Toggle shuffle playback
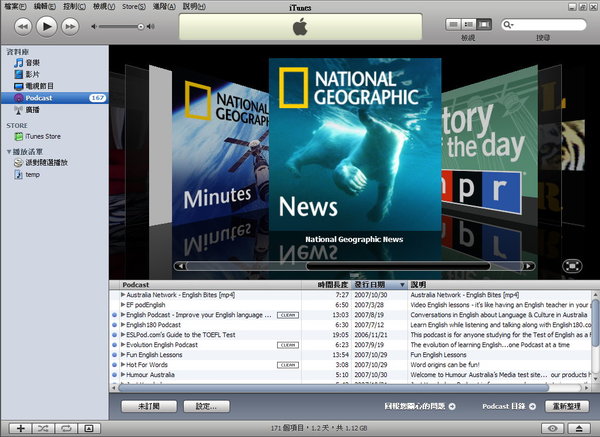The image size is (600, 437). coord(43,429)
